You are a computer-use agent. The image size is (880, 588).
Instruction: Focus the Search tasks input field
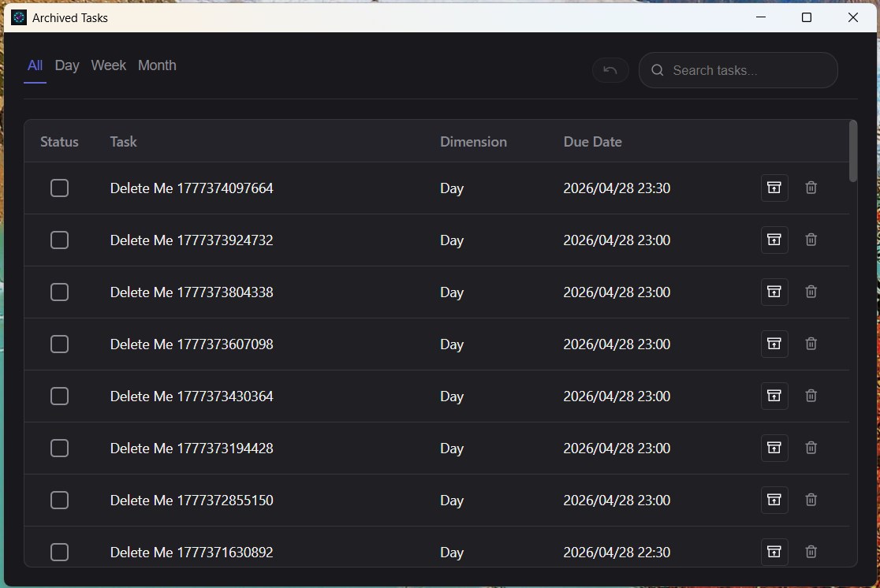click(738, 70)
